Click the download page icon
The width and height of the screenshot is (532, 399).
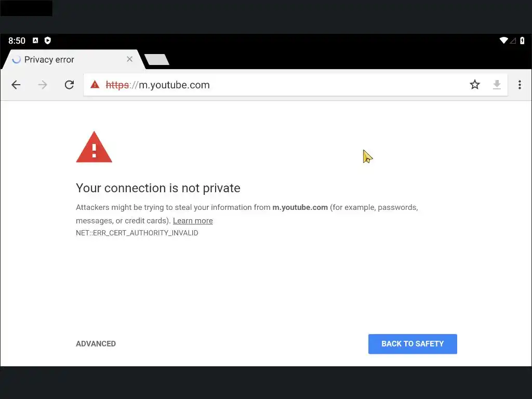pyautogui.click(x=497, y=85)
